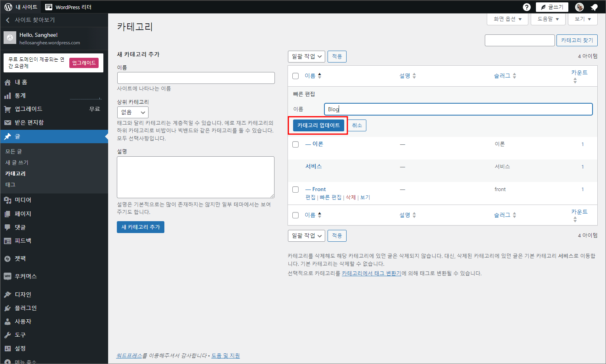
Task: Click the top 적용 button
Action: (337, 57)
